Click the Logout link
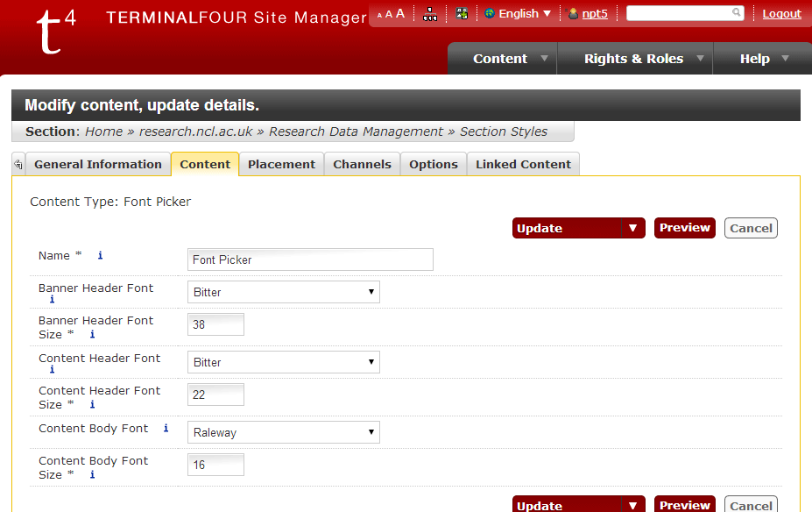 pos(781,13)
